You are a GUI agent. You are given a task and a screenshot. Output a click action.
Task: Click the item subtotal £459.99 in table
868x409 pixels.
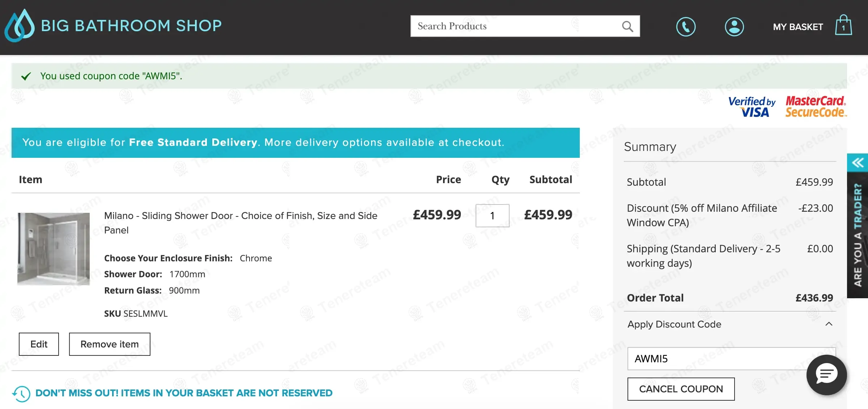click(x=548, y=215)
